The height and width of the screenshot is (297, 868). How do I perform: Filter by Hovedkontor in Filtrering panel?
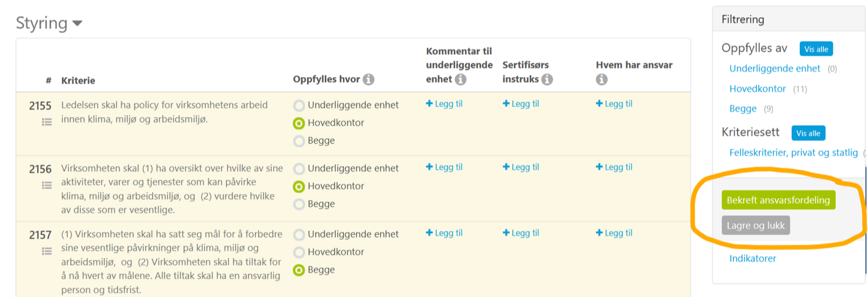click(758, 89)
